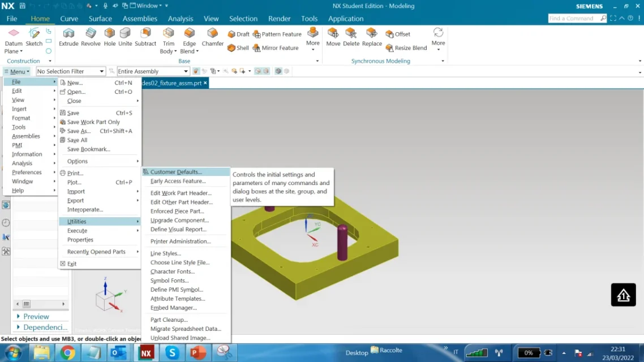Screen dimensions: 644x362
Task: Open the Analysis ribbon tab
Action: 181,19
